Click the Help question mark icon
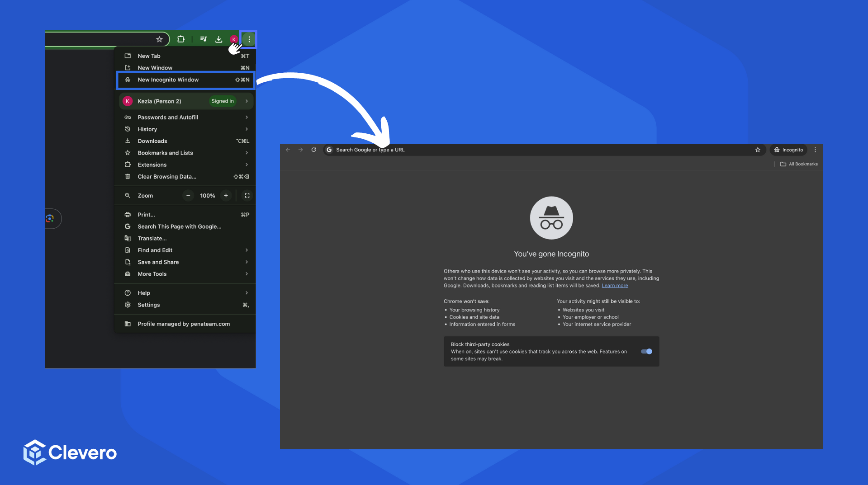 coord(128,293)
